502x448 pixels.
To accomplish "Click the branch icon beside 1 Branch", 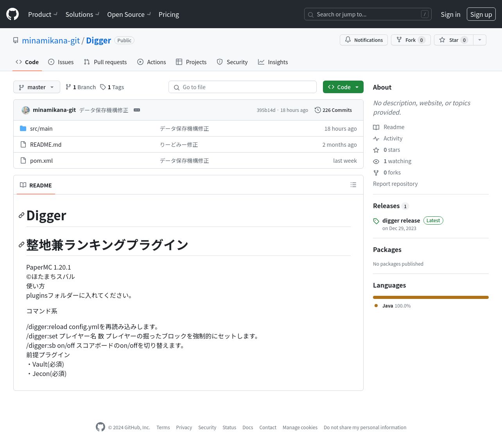I will (x=68, y=87).
